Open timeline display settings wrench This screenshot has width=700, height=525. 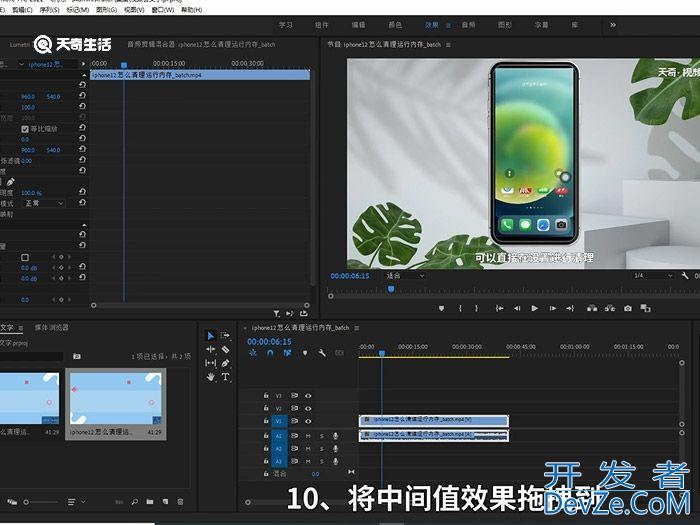pos(322,353)
